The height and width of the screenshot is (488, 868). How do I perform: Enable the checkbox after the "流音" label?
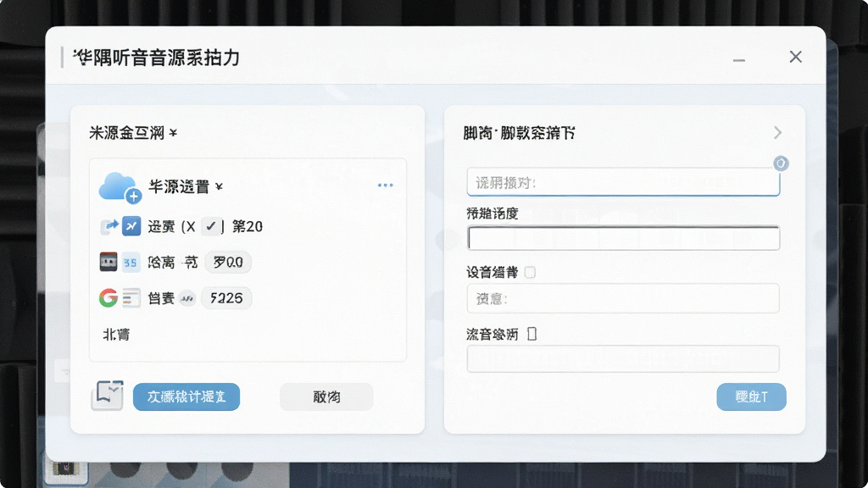[532, 334]
